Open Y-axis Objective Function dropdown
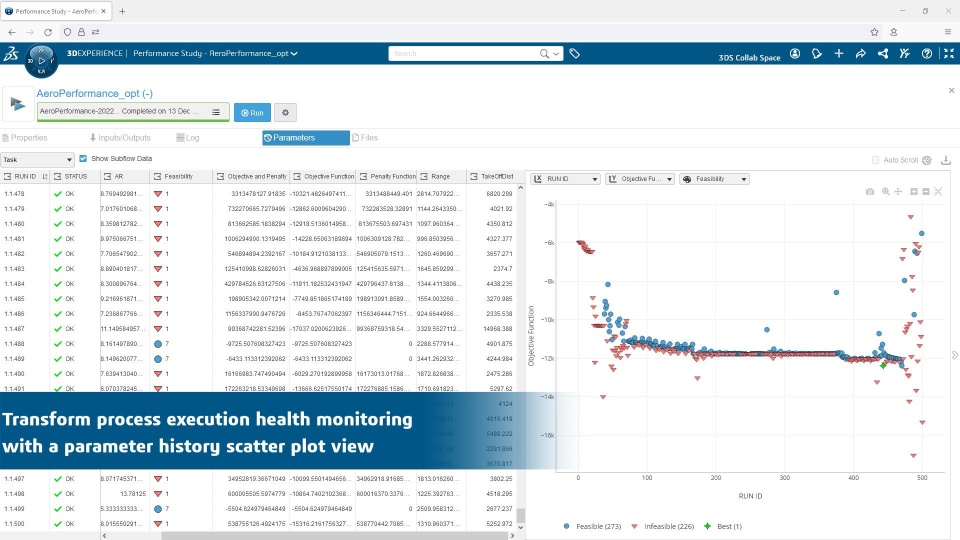This screenshot has width=960, height=540. (x=639, y=179)
